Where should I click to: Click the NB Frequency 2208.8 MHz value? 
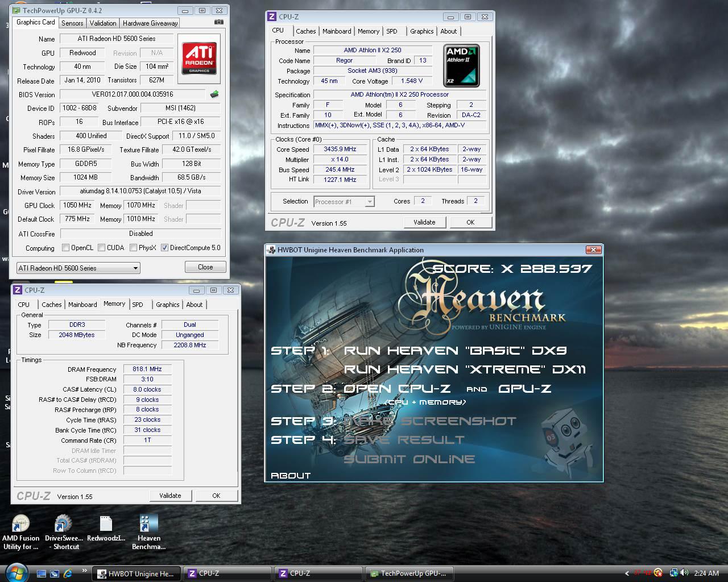(190, 345)
